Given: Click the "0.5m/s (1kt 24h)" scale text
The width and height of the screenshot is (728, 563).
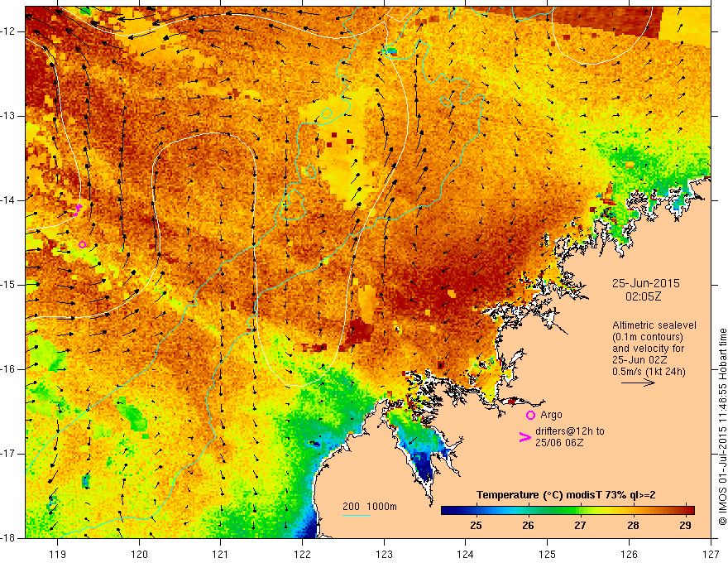Looking at the screenshot, I should pos(649,372).
